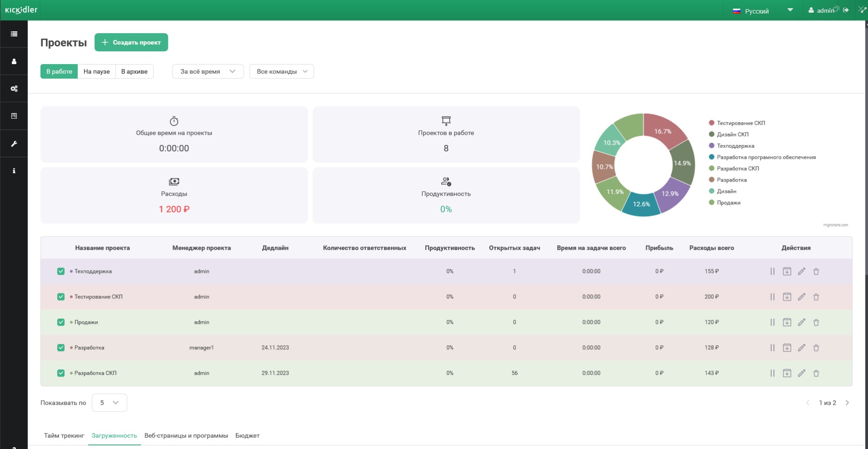Screen dimensions: 868x449
Task: Edit the Тестирование СКП project
Action: click(x=802, y=297)
